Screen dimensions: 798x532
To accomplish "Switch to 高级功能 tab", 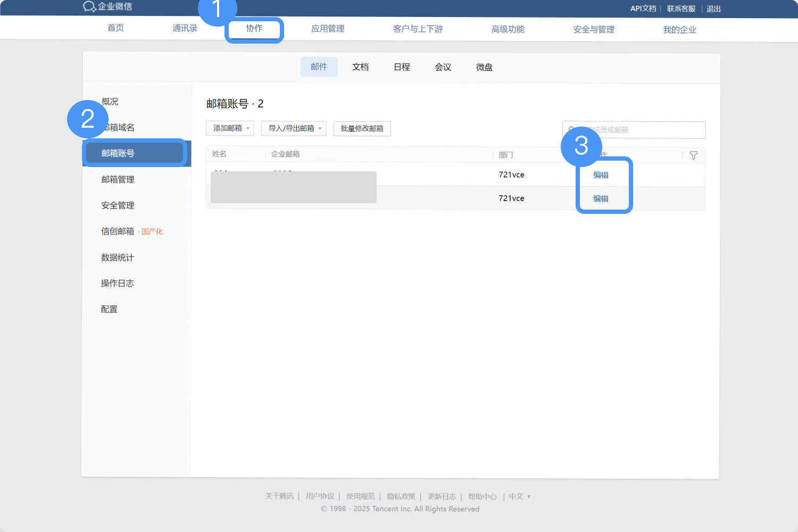I will [x=508, y=29].
